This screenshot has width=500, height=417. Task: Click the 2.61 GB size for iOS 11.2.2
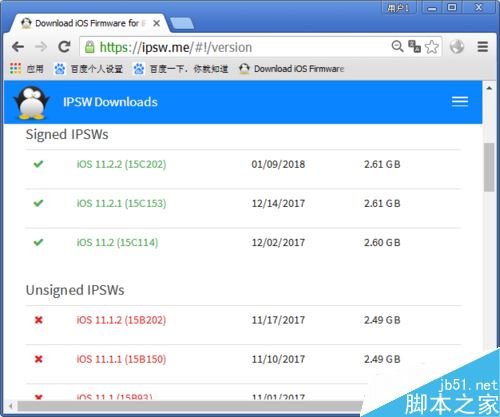(382, 164)
